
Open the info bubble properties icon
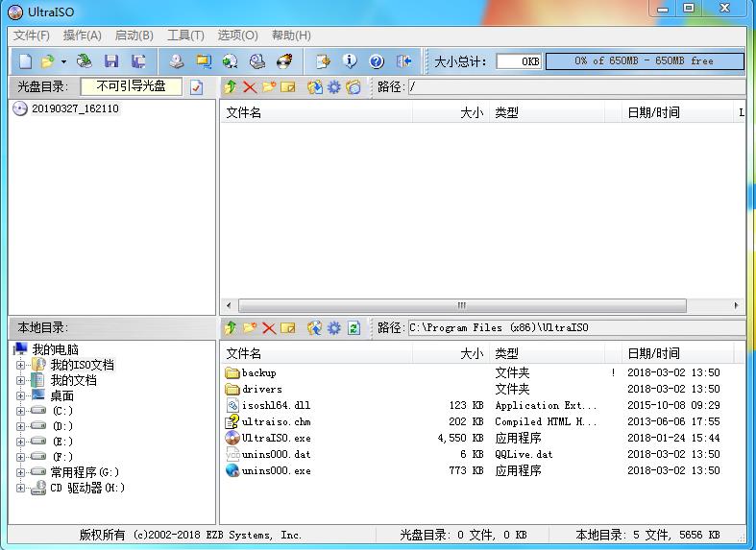(x=350, y=61)
